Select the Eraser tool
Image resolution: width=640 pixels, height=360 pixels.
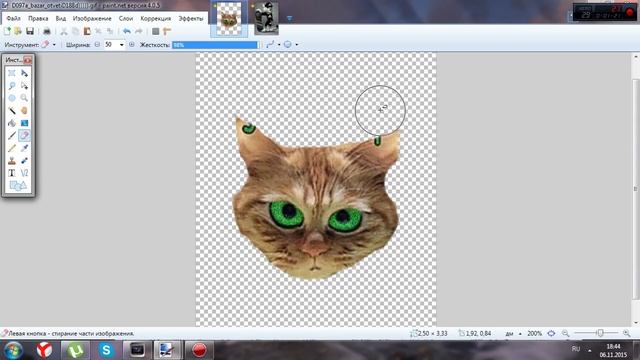24,136
